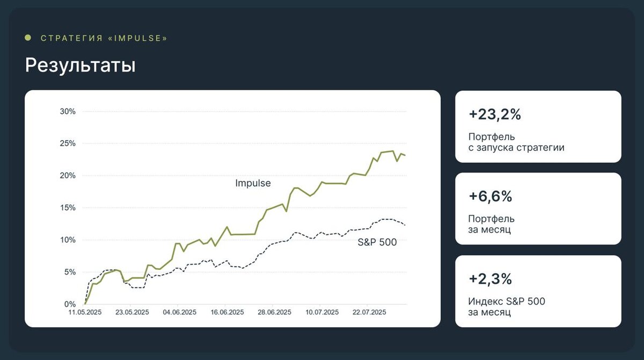Image resolution: width=644 pixels, height=360 pixels.
Task: Click the 30% label on the vertical axis
Action: 68,112
